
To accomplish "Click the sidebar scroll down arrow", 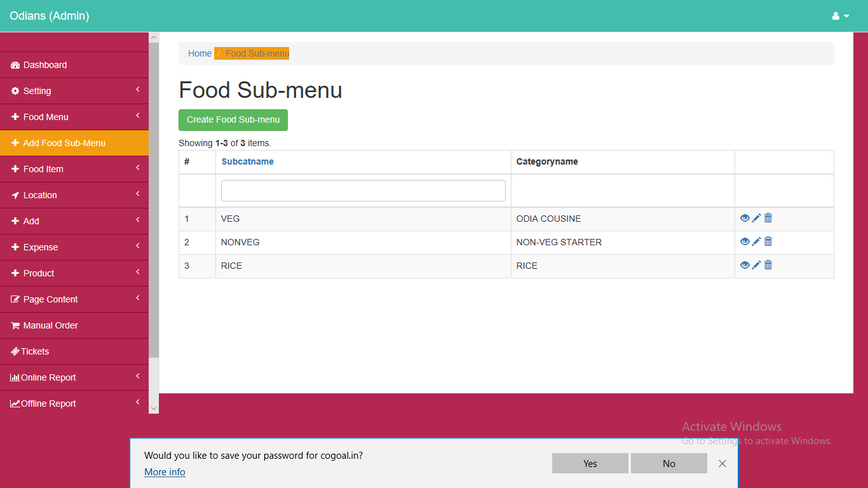I will click(x=153, y=408).
